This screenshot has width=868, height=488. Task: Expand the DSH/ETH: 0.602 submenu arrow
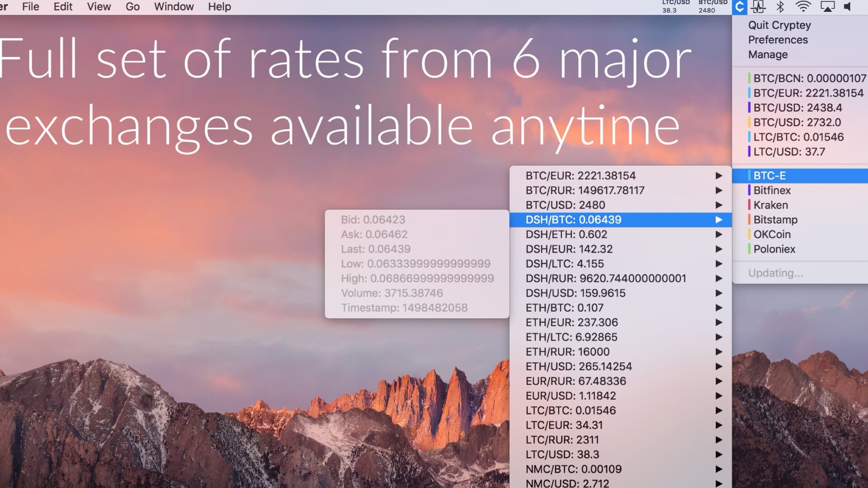pos(718,235)
